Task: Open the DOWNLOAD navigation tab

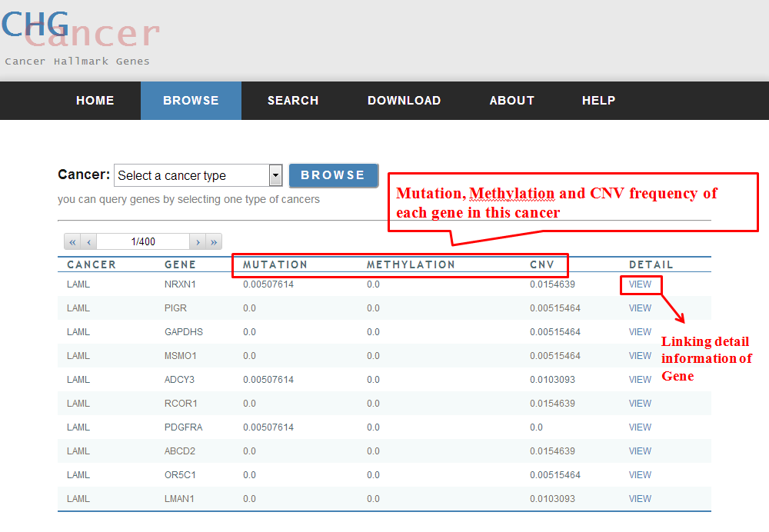Action: coord(404,101)
